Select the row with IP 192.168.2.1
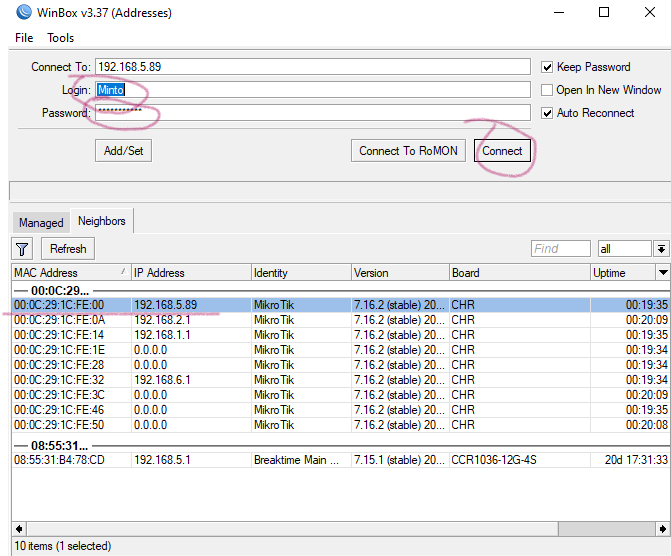The height and width of the screenshot is (556, 671). (340, 320)
